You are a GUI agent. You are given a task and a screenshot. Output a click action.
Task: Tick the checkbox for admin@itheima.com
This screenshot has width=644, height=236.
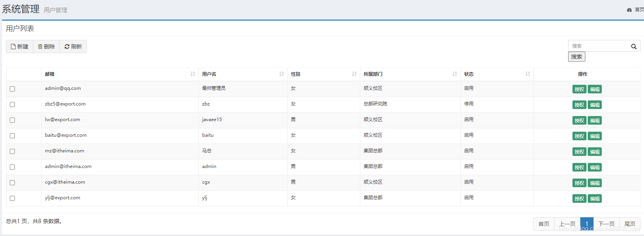[13, 167]
